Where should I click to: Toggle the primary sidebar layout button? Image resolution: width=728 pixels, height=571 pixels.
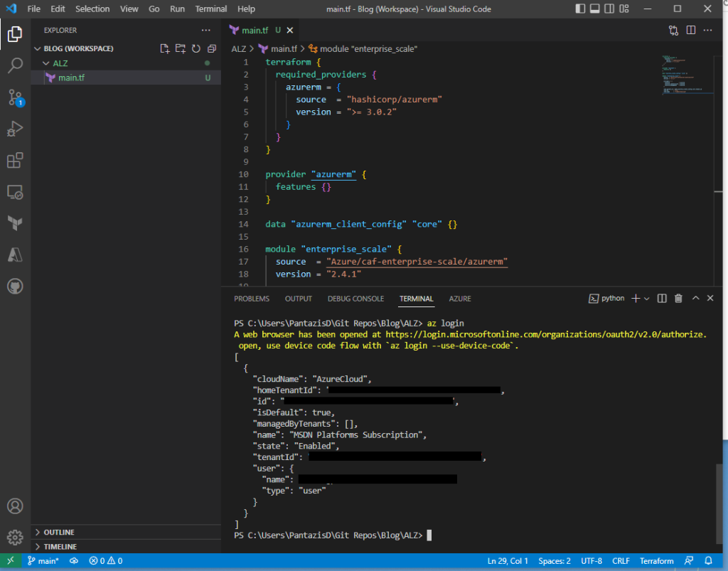pyautogui.click(x=581, y=9)
